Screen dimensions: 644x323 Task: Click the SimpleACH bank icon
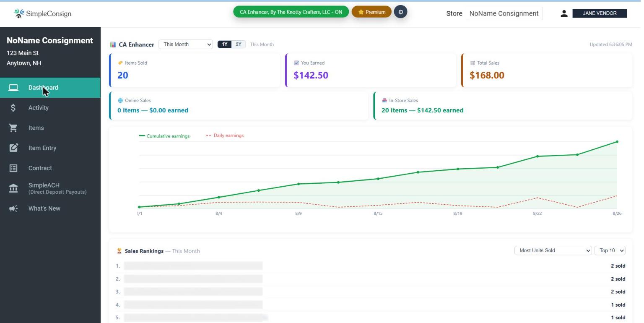point(13,188)
